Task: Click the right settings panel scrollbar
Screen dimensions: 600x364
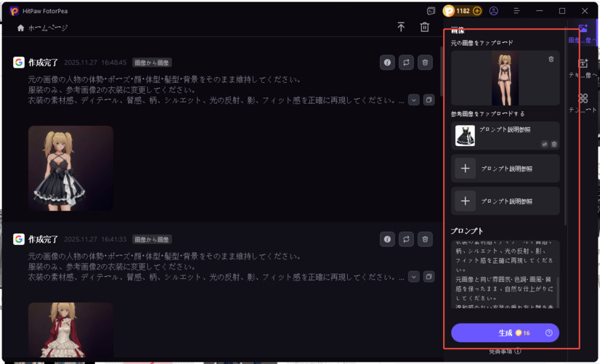Action: tap(566, 126)
